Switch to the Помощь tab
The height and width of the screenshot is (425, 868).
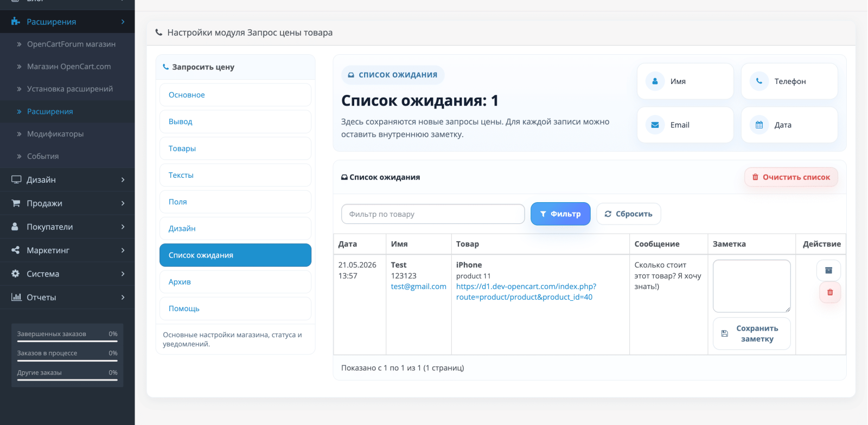tap(235, 308)
